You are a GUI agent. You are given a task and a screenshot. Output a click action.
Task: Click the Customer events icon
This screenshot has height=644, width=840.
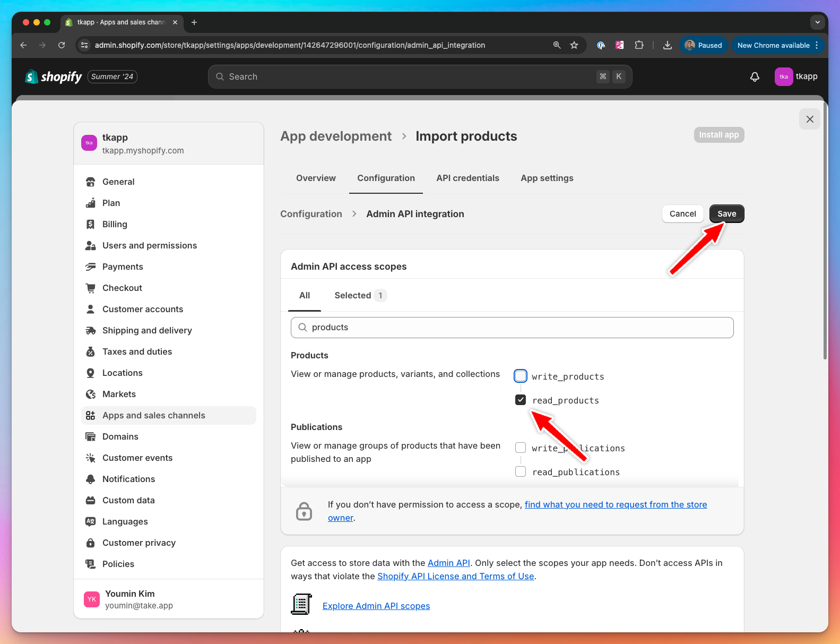tap(91, 458)
